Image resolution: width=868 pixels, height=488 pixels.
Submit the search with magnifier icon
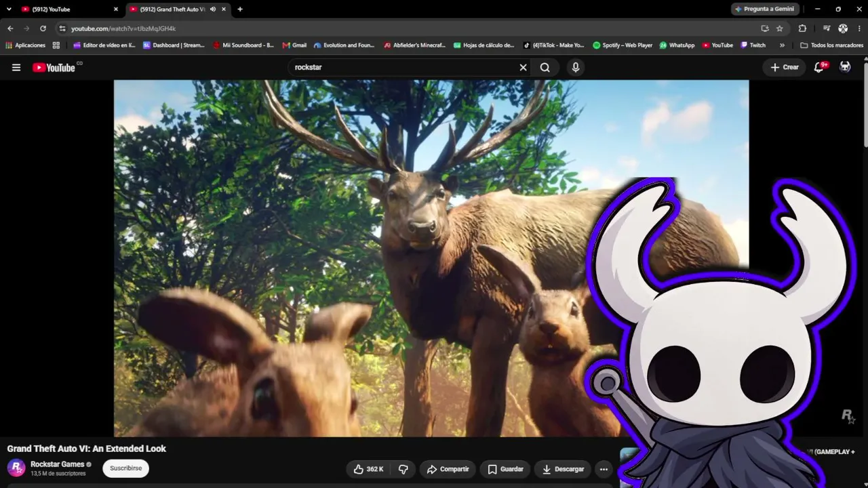(x=545, y=67)
